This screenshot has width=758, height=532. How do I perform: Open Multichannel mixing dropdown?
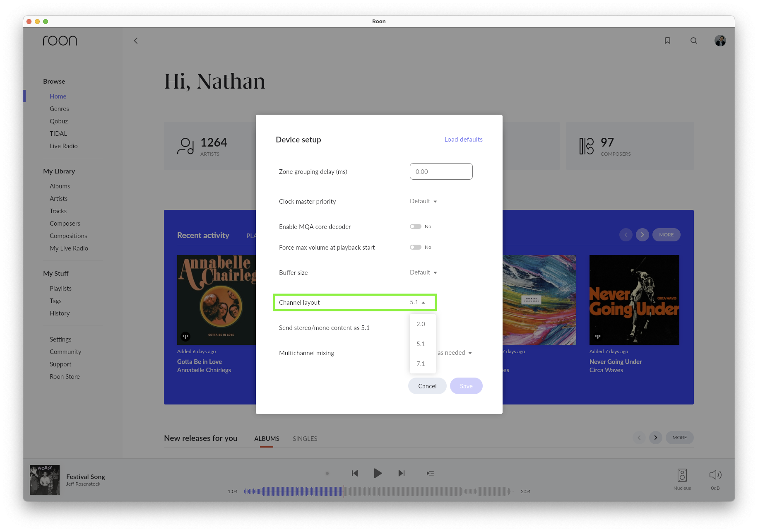(x=455, y=353)
